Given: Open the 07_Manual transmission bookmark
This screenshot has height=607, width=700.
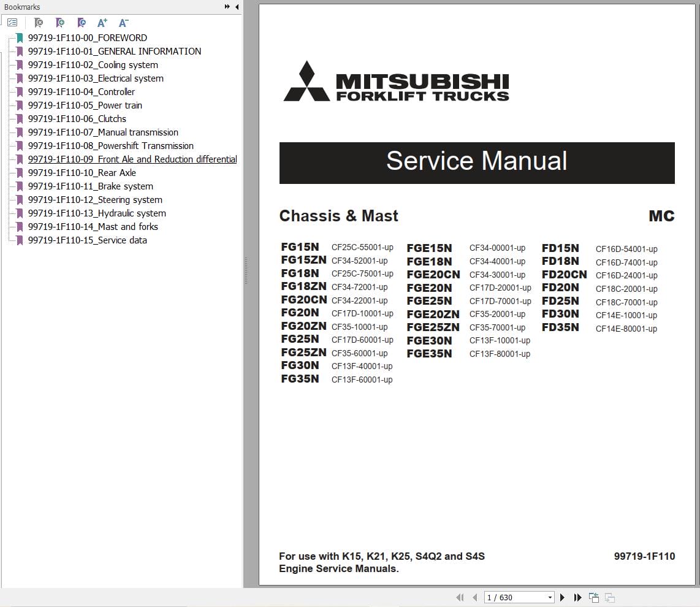Looking at the screenshot, I should pos(103,132).
